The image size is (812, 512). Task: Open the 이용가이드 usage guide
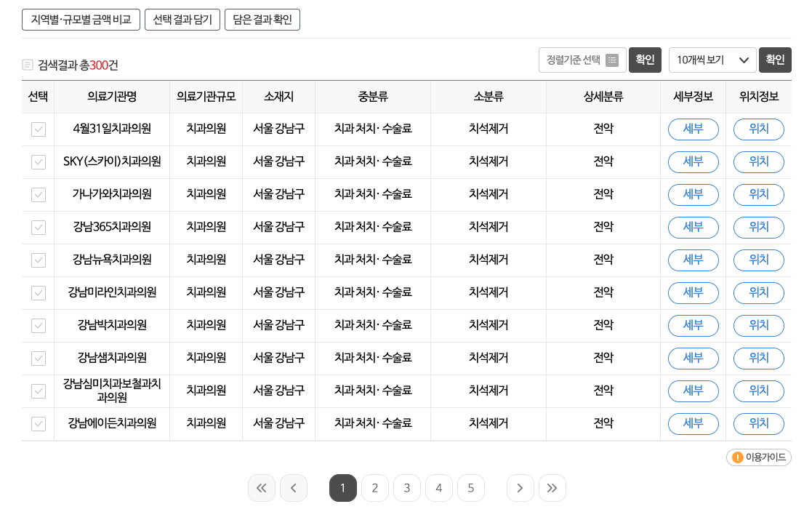(x=758, y=457)
